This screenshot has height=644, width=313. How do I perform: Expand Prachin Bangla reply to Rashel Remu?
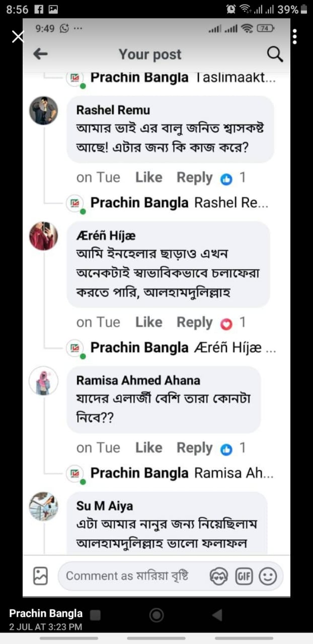179,203
